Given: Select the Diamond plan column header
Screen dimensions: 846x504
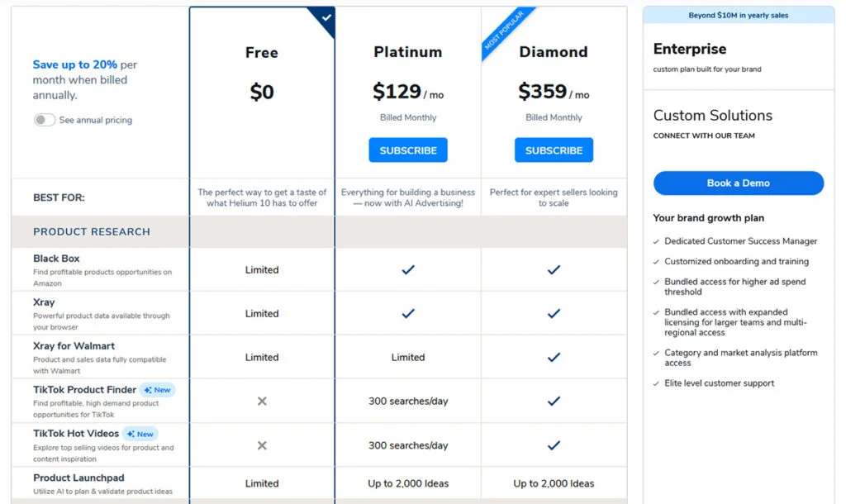Looking at the screenshot, I should click(554, 51).
